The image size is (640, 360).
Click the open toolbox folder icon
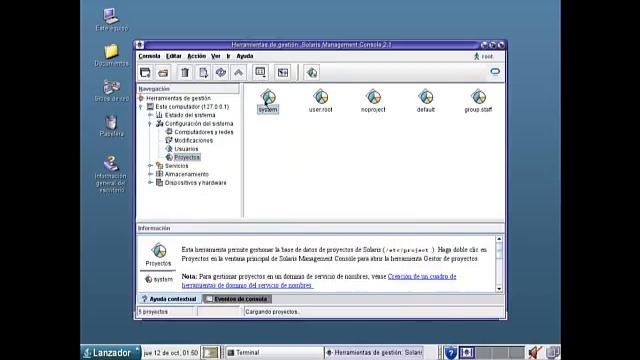click(x=163, y=73)
